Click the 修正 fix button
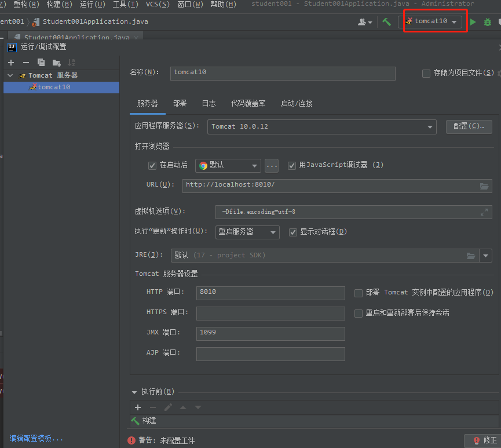 point(484,440)
